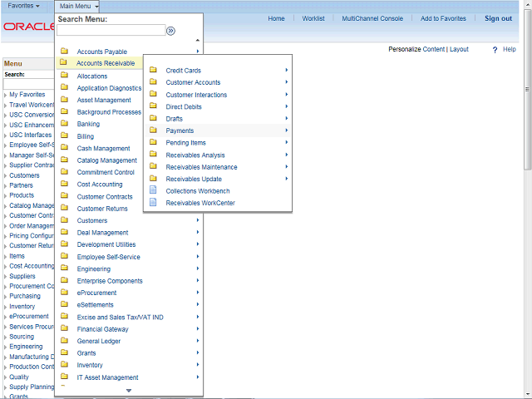Click the Collections Workbench document icon
The width and height of the screenshot is (532, 399).
tap(153, 190)
